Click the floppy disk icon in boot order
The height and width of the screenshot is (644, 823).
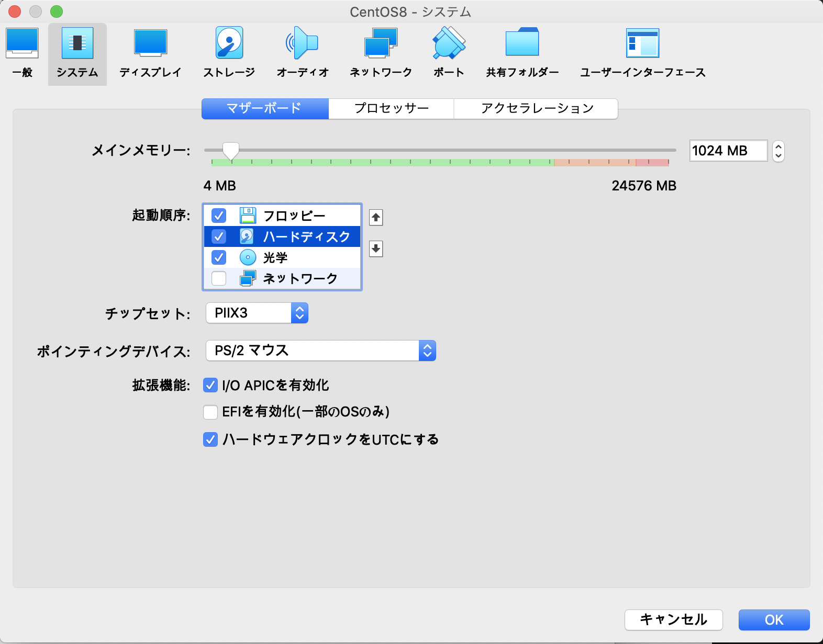tap(248, 216)
